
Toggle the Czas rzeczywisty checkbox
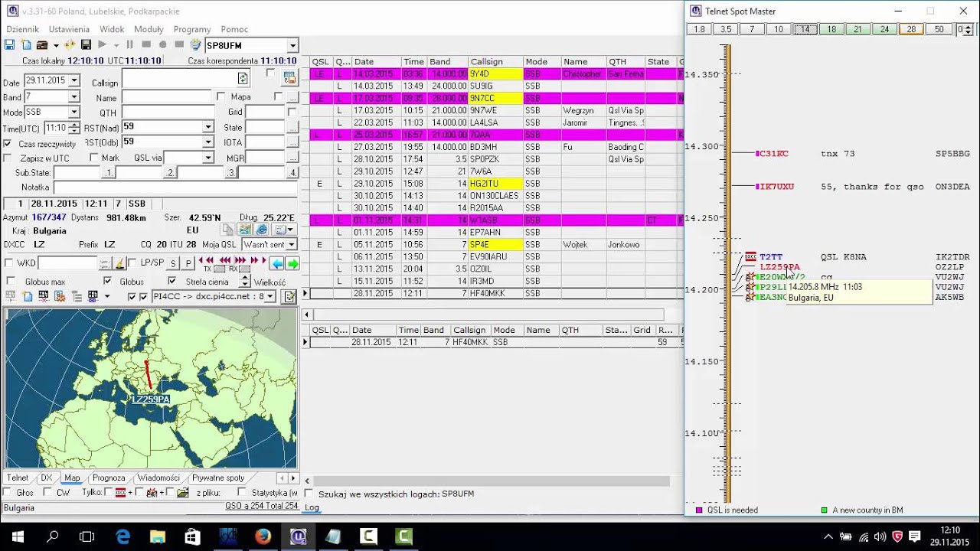(x=8, y=144)
